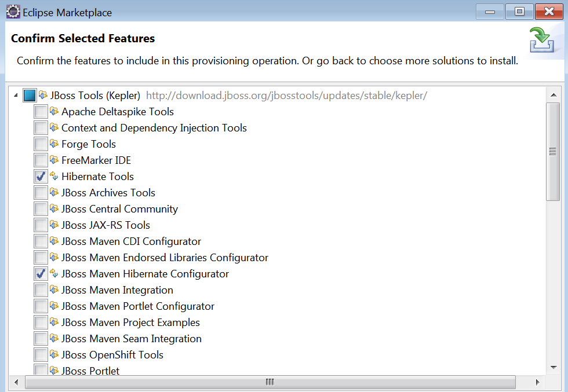Image resolution: width=568 pixels, height=392 pixels.
Task: Click the JBoss OpenShift Tools feature icon
Action: (x=53, y=354)
